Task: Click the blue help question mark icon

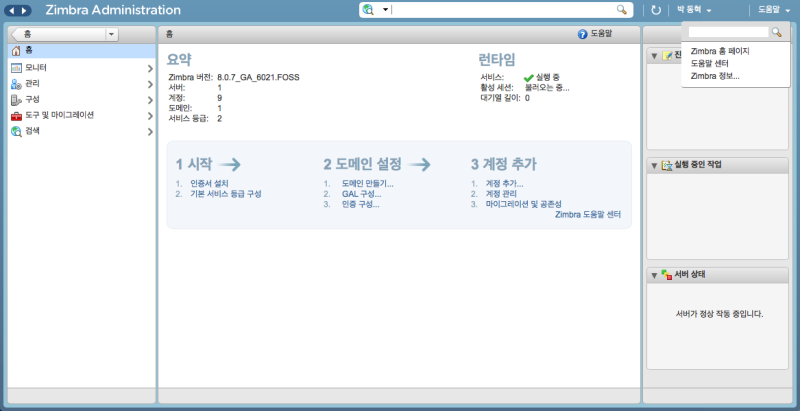Action: tap(583, 34)
